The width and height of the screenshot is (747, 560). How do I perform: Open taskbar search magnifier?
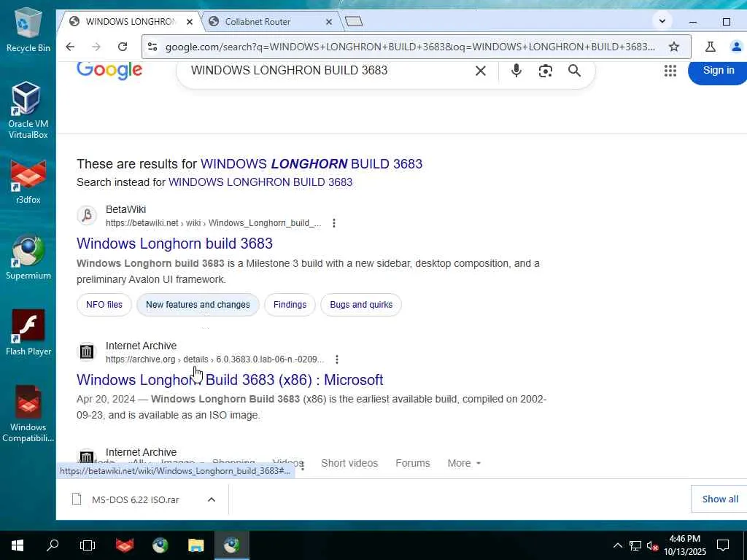tap(53, 545)
